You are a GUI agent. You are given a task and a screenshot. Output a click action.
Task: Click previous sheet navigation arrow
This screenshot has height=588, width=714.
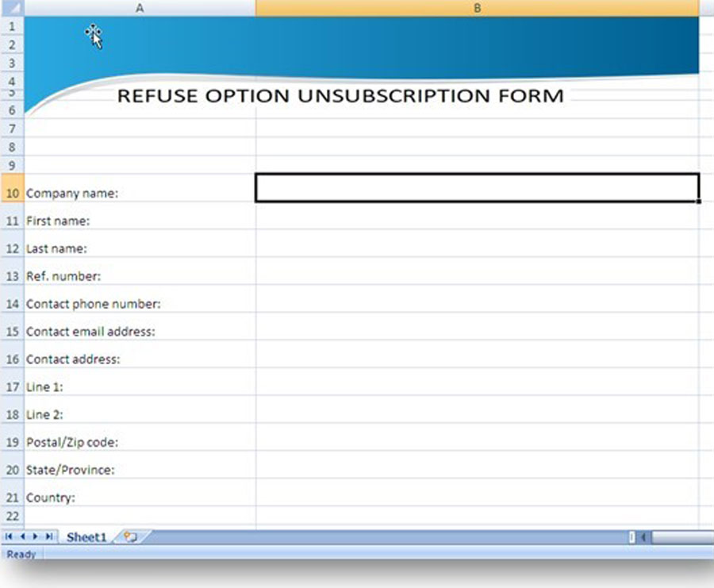tap(22, 536)
